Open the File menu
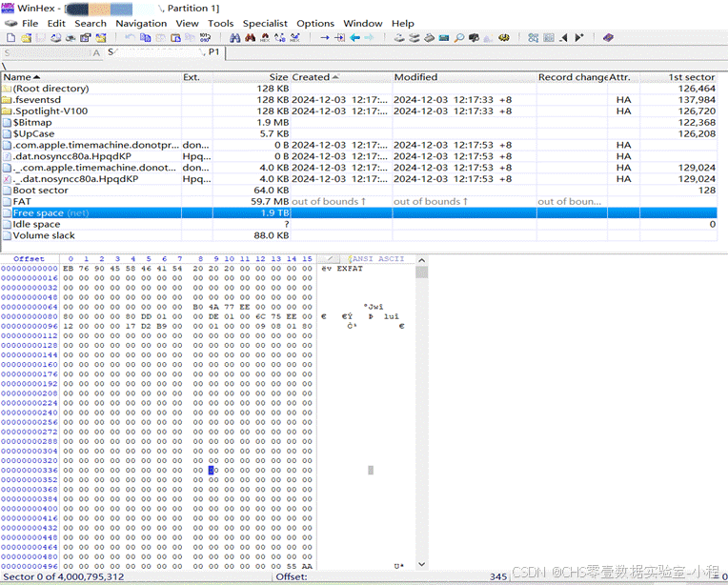This screenshot has width=728, height=585. 30,23
